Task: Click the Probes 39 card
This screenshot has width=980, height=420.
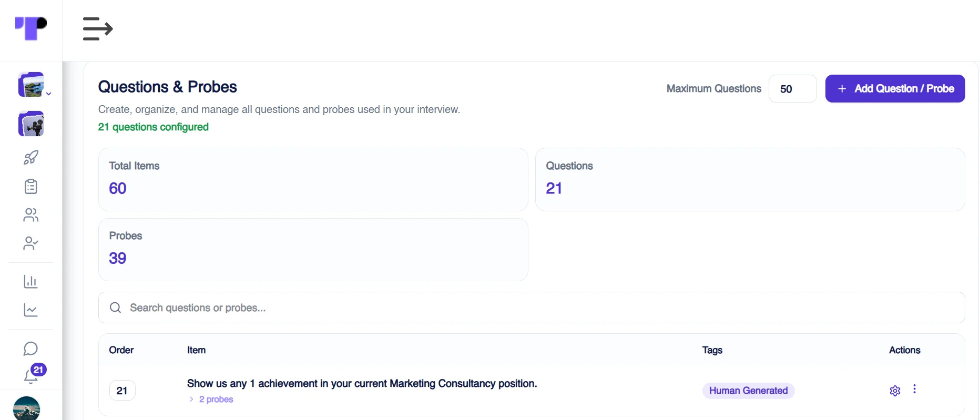Action: [x=313, y=250]
